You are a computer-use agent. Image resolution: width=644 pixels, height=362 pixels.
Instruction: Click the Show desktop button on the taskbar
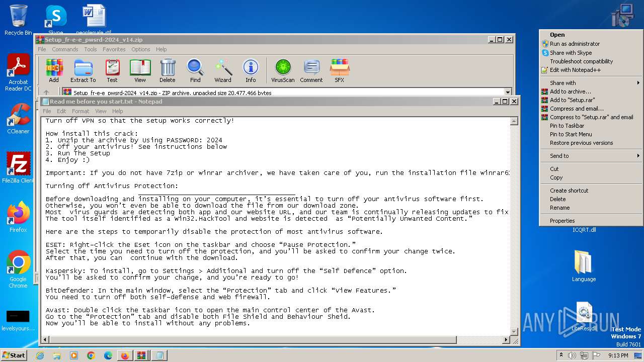point(638,355)
